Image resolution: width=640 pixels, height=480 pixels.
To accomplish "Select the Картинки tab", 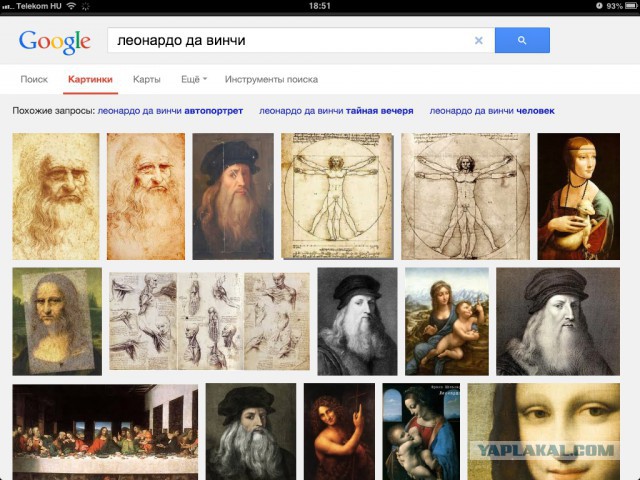I will [90, 79].
